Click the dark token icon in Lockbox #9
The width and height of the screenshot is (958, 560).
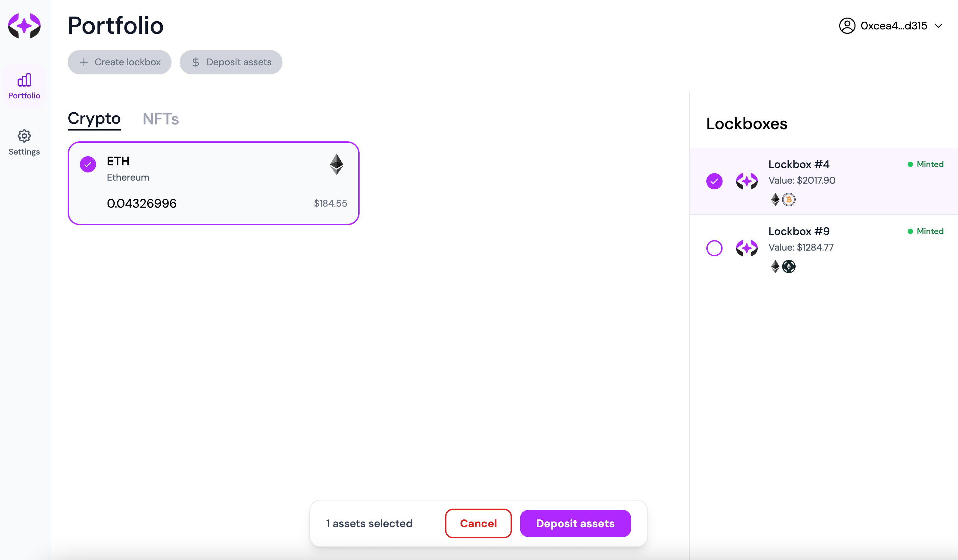[789, 266]
